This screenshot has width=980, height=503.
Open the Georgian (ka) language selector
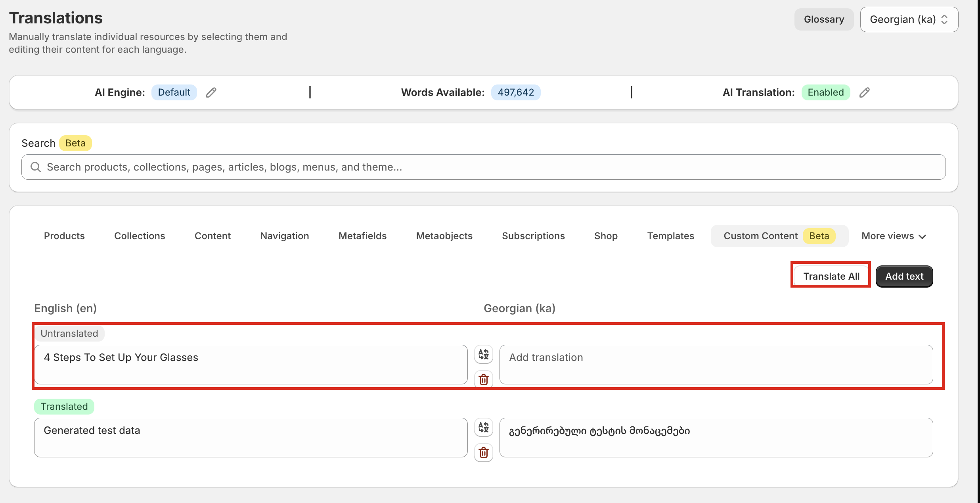click(x=909, y=19)
